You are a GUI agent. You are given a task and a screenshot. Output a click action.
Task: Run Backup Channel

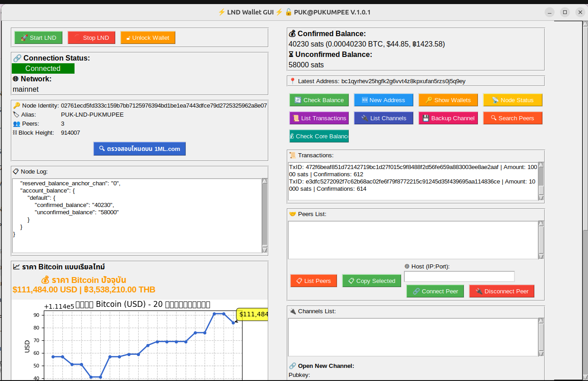pos(448,118)
